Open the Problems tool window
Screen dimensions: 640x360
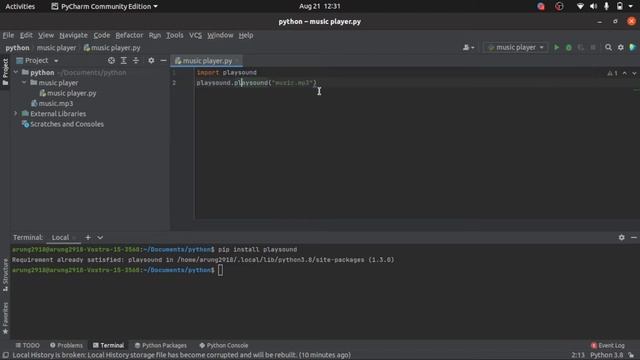click(x=66, y=345)
